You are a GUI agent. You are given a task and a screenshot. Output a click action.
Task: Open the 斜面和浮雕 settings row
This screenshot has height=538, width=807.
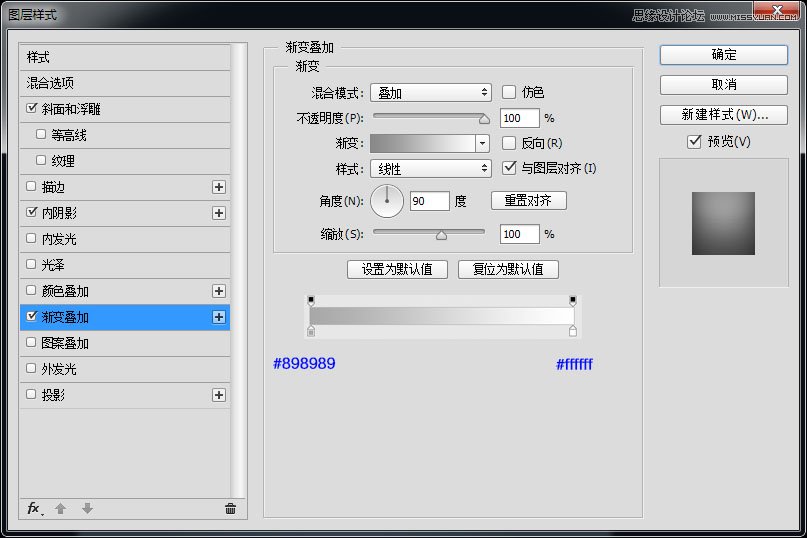click(x=125, y=109)
